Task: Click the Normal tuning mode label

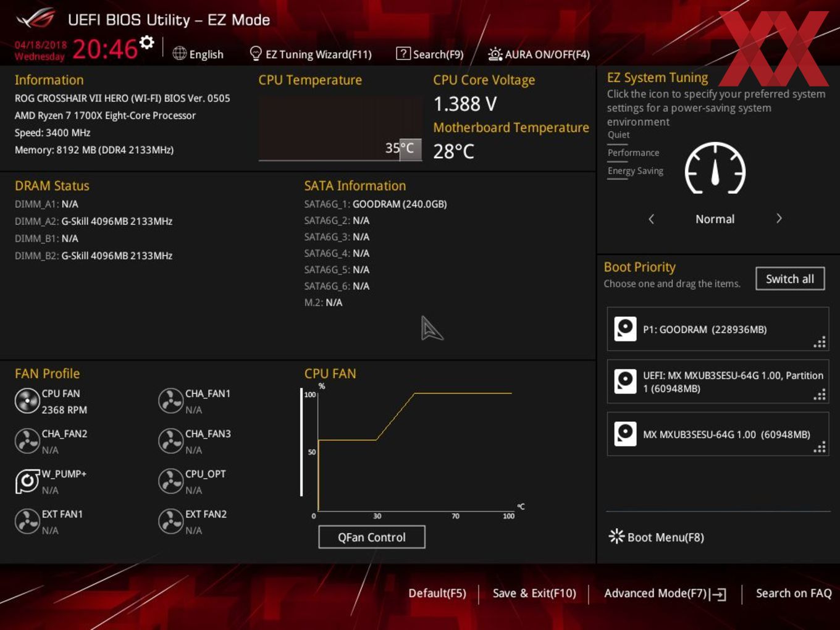Action: 715,219
